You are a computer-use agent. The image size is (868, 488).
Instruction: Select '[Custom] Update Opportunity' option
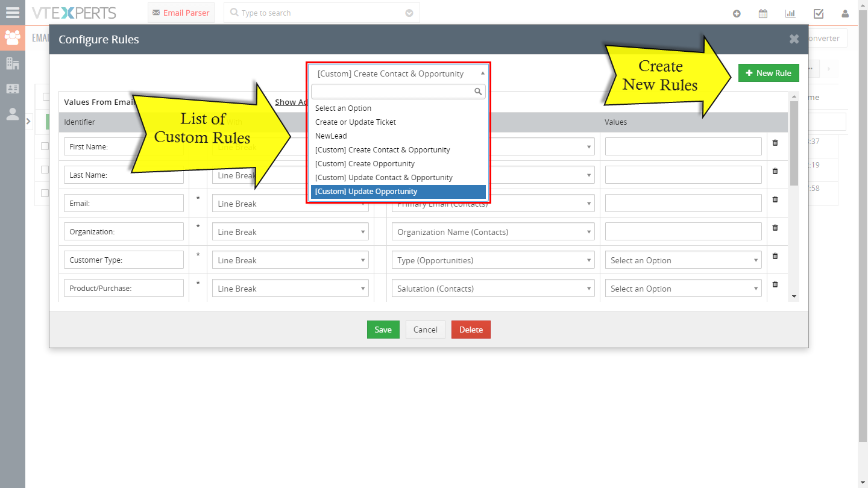coord(398,192)
